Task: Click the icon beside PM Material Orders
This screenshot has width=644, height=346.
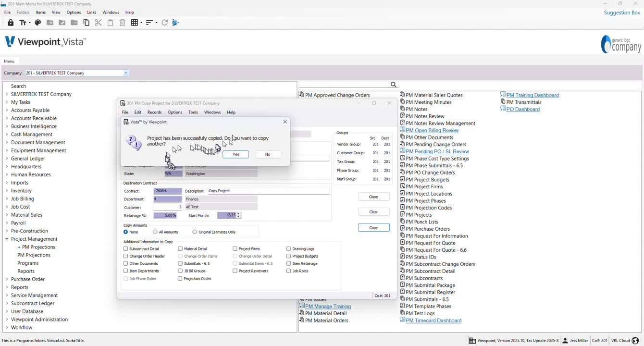Action: [x=301, y=320]
